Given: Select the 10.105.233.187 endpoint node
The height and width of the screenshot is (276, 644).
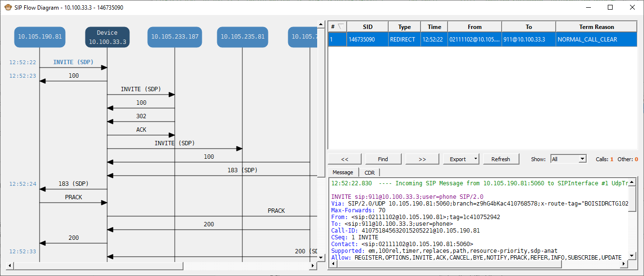Looking at the screenshot, I should (x=175, y=37).
